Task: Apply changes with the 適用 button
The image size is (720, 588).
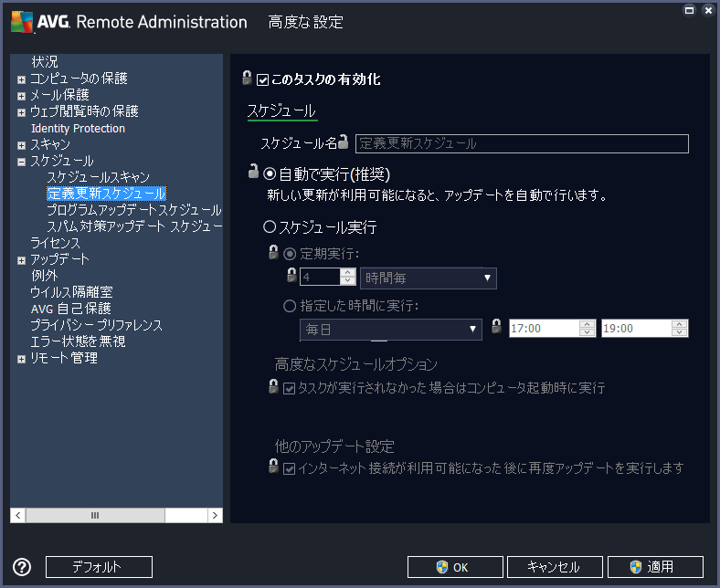Action: [x=655, y=567]
